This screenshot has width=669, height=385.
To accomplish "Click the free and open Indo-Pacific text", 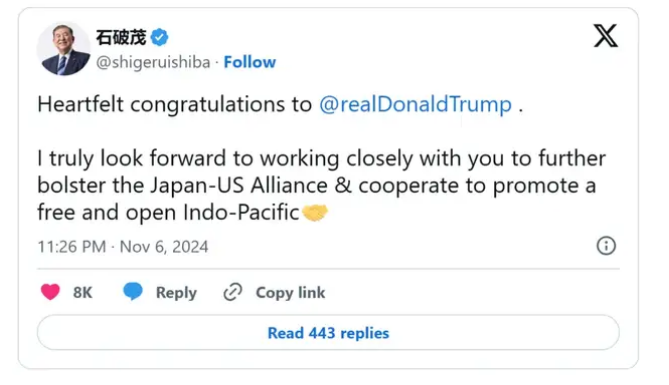I will coord(168,212).
